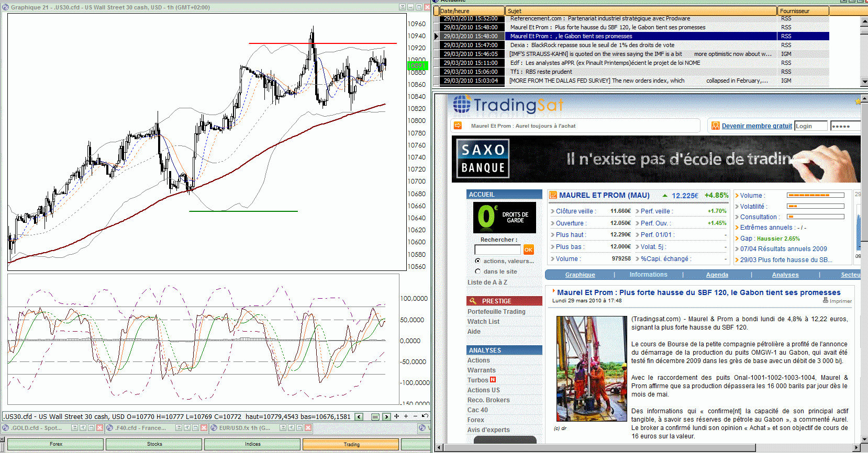Open the Indices workspace tab

pyautogui.click(x=253, y=444)
